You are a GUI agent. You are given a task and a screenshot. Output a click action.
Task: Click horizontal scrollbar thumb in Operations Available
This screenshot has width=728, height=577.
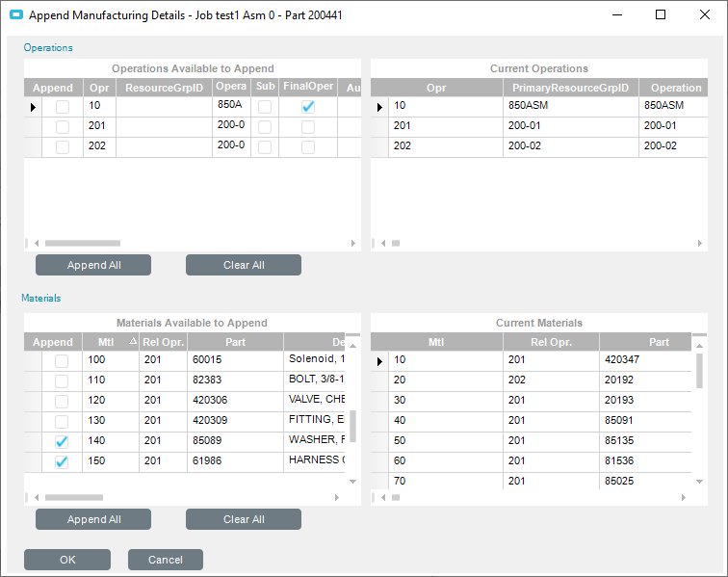tap(83, 243)
